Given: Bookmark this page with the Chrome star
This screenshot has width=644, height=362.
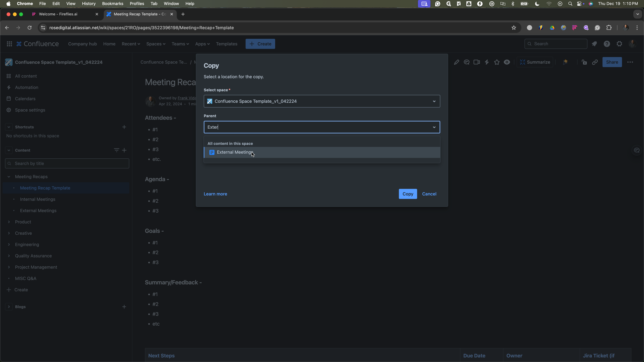Looking at the screenshot, I should [514, 28].
